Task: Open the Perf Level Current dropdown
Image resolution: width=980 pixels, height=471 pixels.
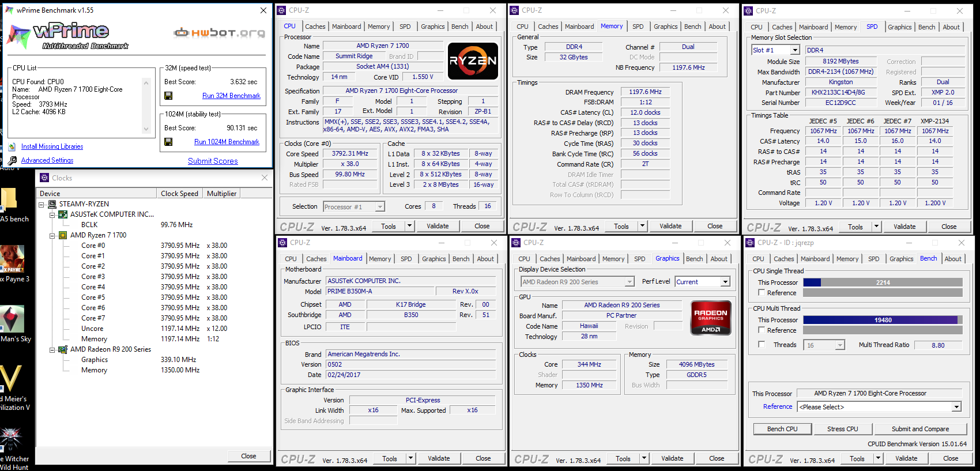Action: pyautogui.click(x=725, y=282)
